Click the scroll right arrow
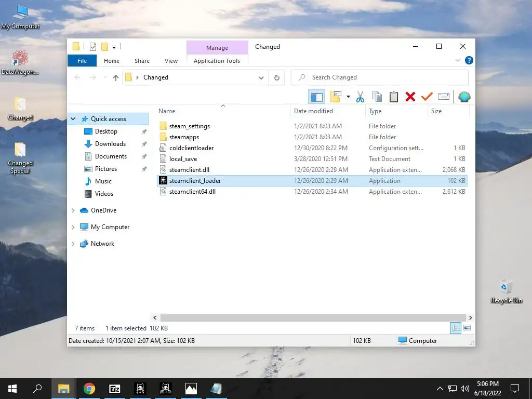The height and width of the screenshot is (399, 532). pyautogui.click(x=470, y=318)
